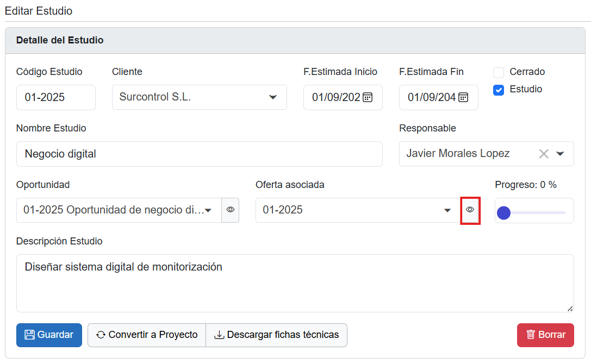Clear the Responsable selection with X
Image resolution: width=591 pixels, height=364 pixels.
(543, 154)
